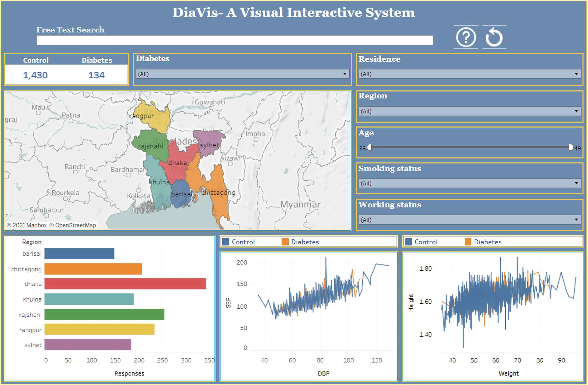Click the reset circular arrow icon
This screenshot has width=588, height=385.
(x=494, y=37)
